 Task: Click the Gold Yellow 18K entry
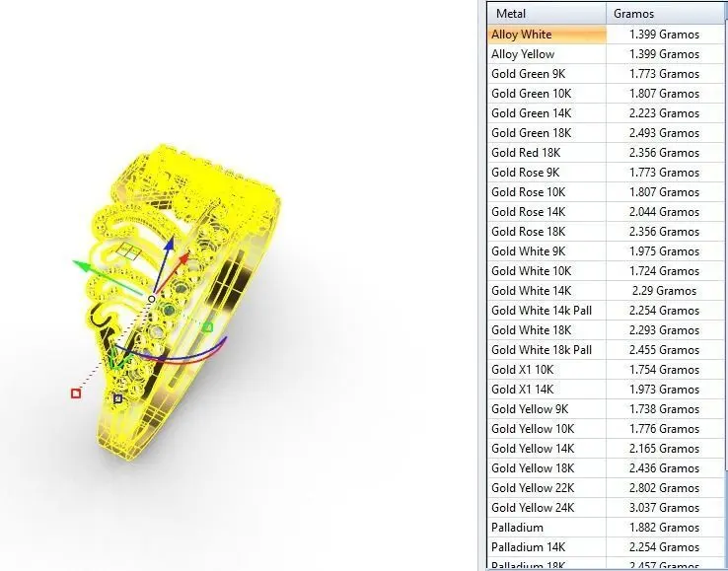[x=607, y=468]
